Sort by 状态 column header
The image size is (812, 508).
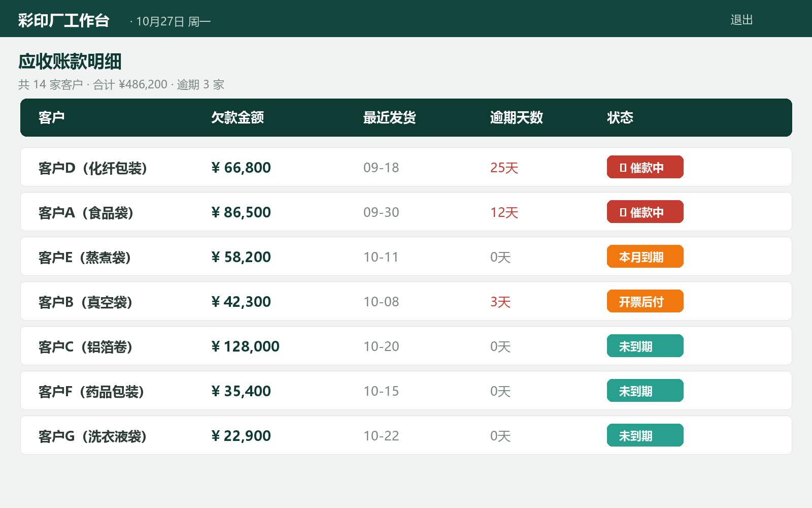click(x=620, y=118)
